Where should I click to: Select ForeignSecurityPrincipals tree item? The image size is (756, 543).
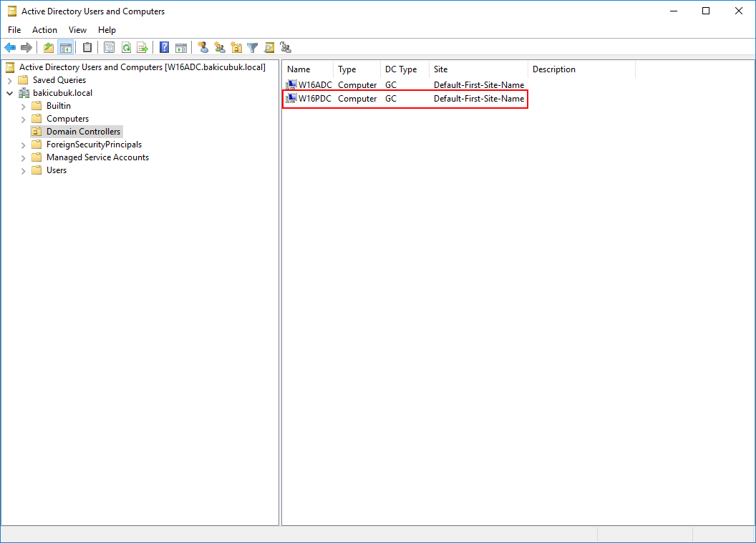94,145
